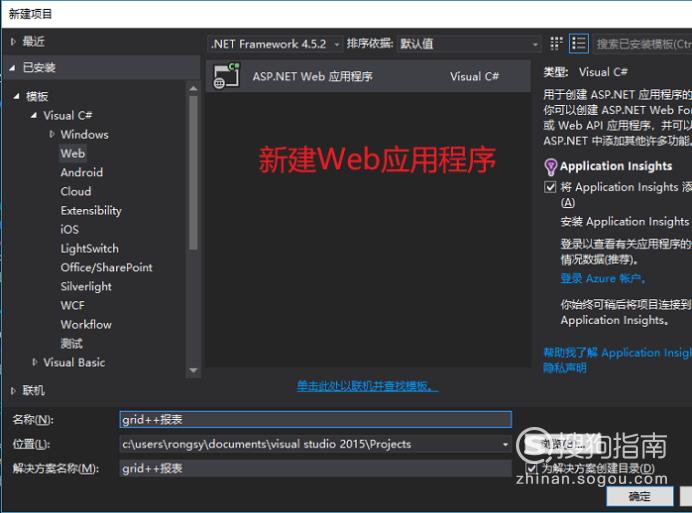Open the sort by 默认值 dropdown
The width and height of the screenshot is (692, 513).
point(469,44)
